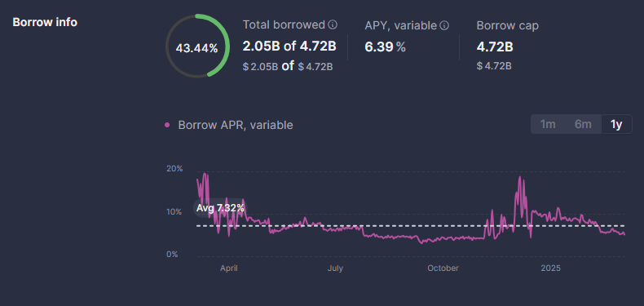This screenshot has width=644, height=306.
Task: Click the Borrow cap 4.72B value
Action: click(495, 47)
